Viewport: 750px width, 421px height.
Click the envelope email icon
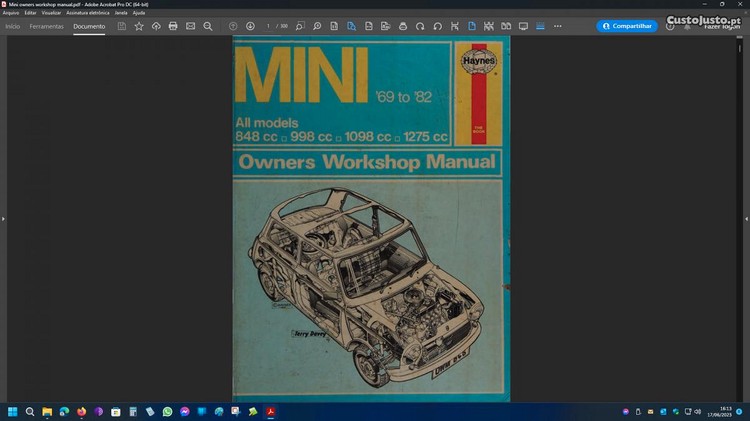pyautogui.click(x=190, y=26)
